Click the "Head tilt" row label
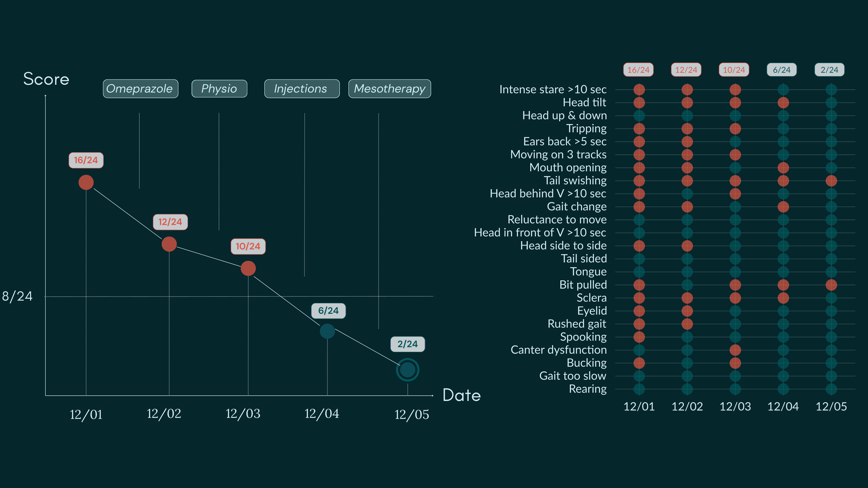Image resolution: width=868 pixels, height=488 pixels. tap(585, 102)
